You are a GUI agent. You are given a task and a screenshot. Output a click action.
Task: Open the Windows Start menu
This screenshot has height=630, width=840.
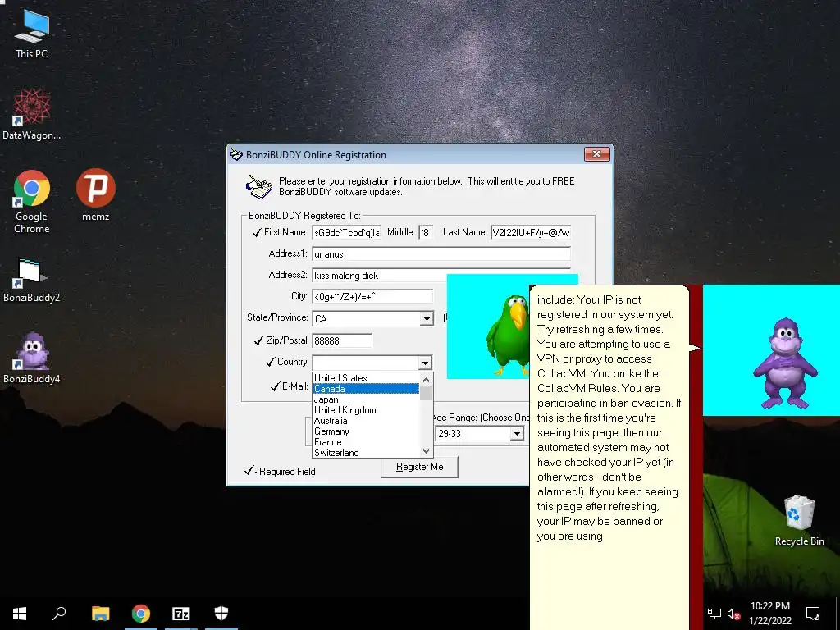[20, 614]
